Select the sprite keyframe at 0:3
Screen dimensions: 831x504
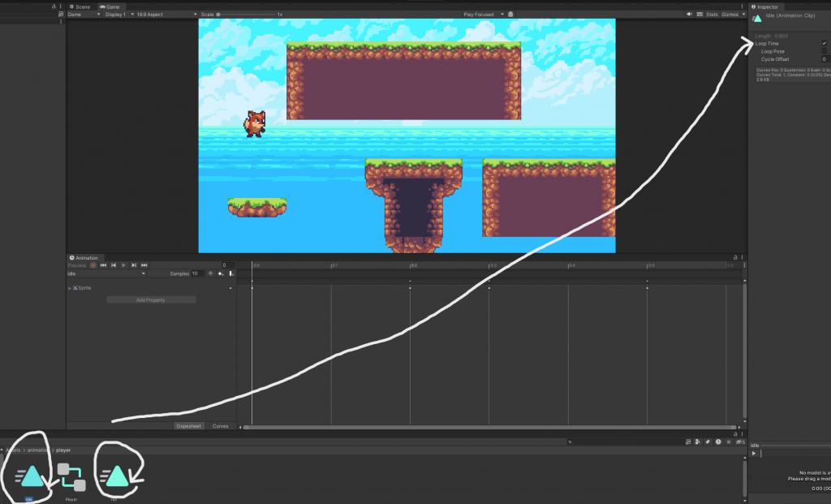pyautogui.click(x=489, y=288)
